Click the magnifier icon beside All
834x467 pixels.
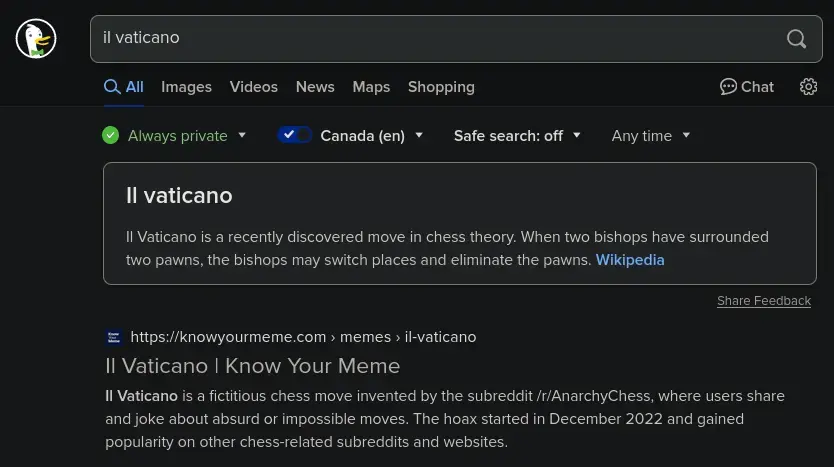point(112,87)
